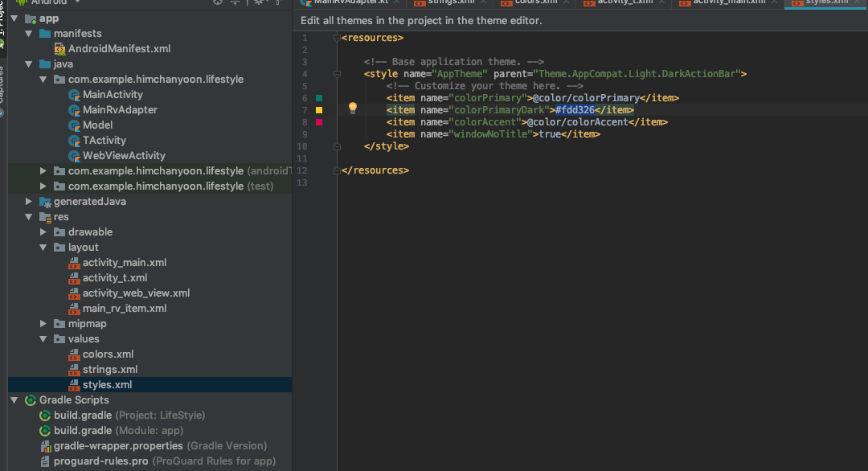Switch to the strings.xml editor tab

pyautogui.click(x=451, y=2)
